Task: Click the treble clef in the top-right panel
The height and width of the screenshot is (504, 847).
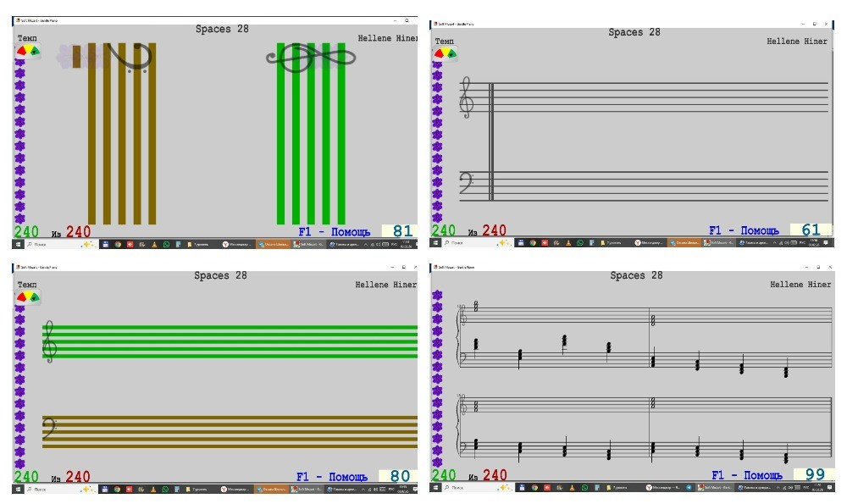Action: coord(466,97)
